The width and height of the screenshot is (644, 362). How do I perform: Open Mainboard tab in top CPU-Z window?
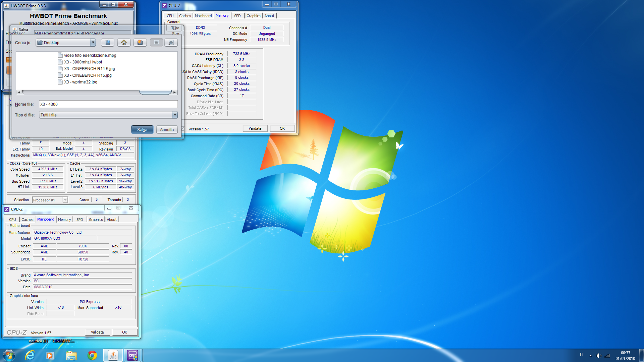[x=203, y=16]
